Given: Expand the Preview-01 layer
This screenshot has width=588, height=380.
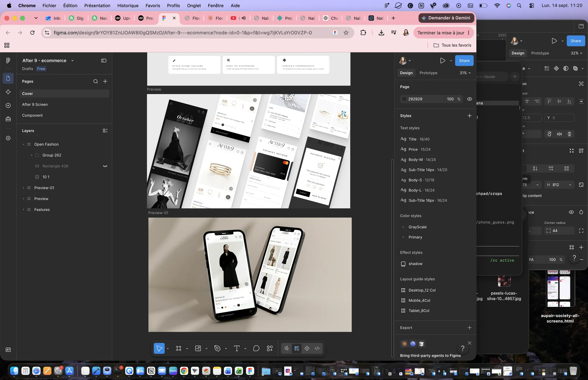Looking at the screenshot, I should pyautogui.click(x=24, y=188).
